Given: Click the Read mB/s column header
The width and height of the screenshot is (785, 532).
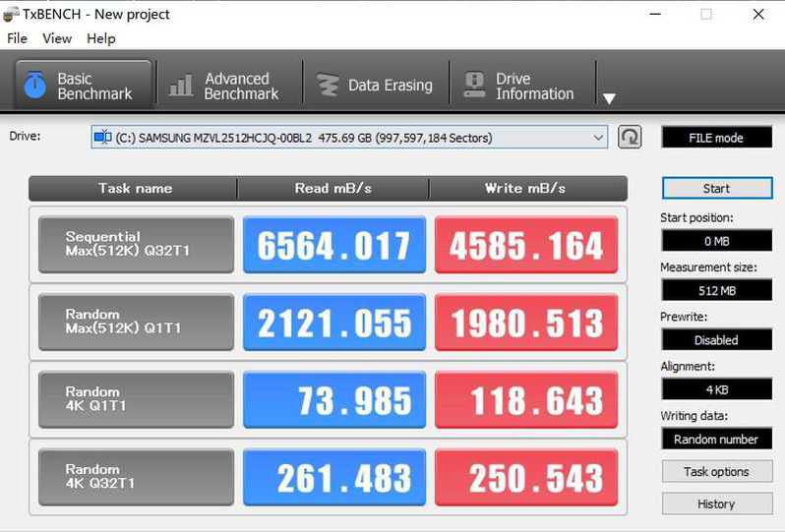Looking at the screenshot, I should coord(332,188).
